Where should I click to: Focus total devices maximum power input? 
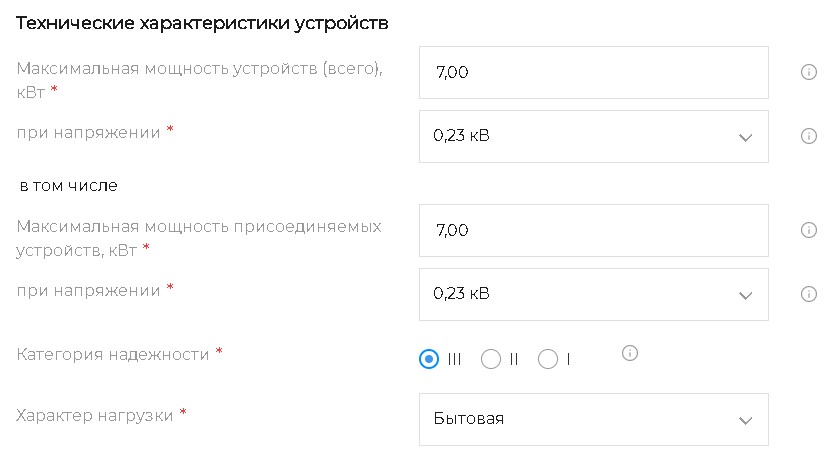pyautogui.click(x=593, y=72)
